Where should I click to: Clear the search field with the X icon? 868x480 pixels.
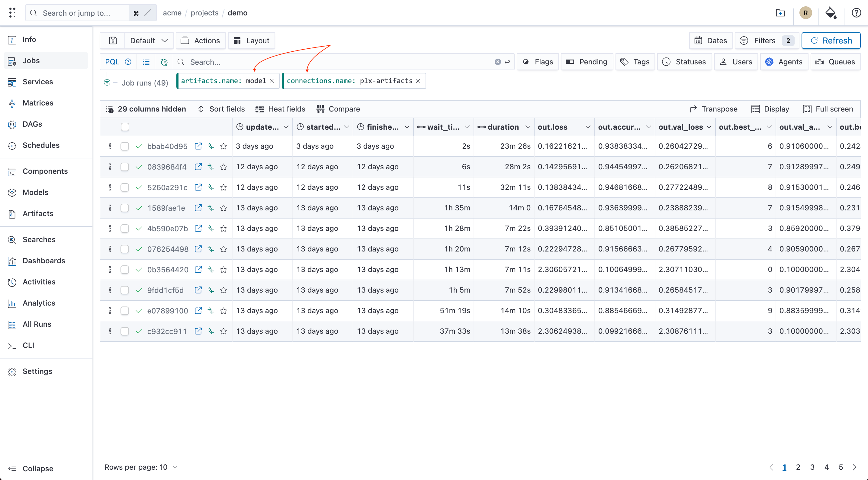click(498, 62)
